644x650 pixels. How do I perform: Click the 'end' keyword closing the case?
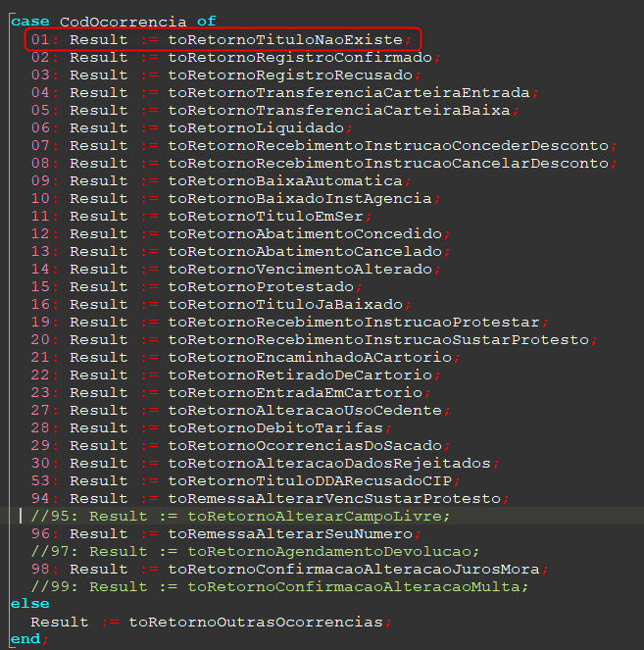pyautogui.click(x=25, y=639)
